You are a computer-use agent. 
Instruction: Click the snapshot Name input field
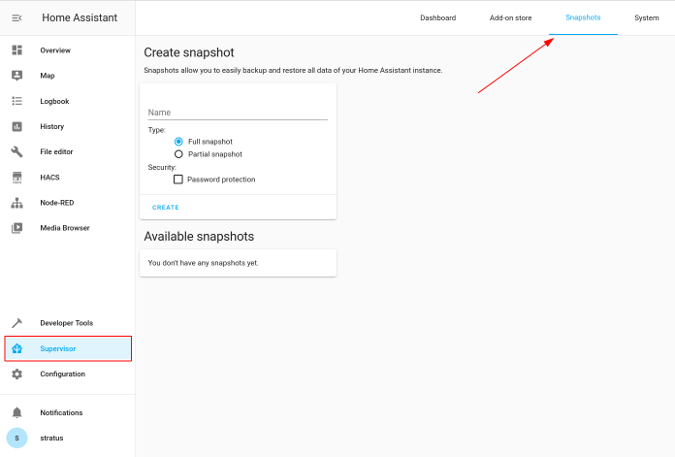coord(237,113)
